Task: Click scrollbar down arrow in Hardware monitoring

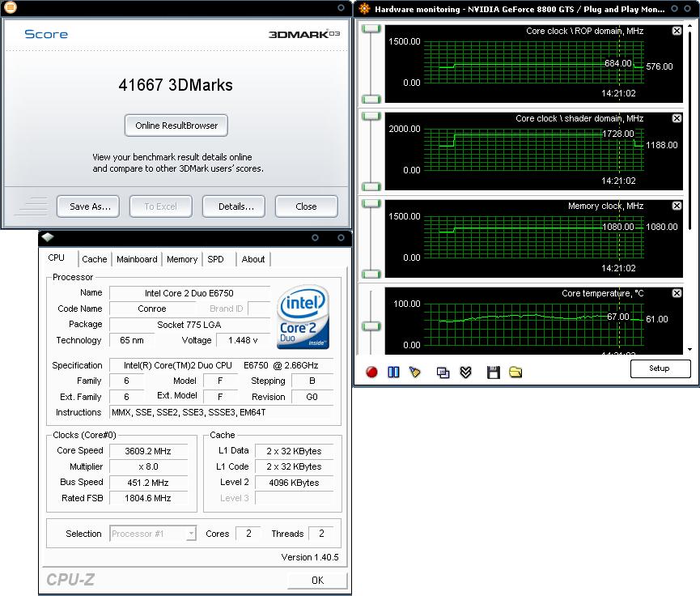Action: (x=689, y=349)
